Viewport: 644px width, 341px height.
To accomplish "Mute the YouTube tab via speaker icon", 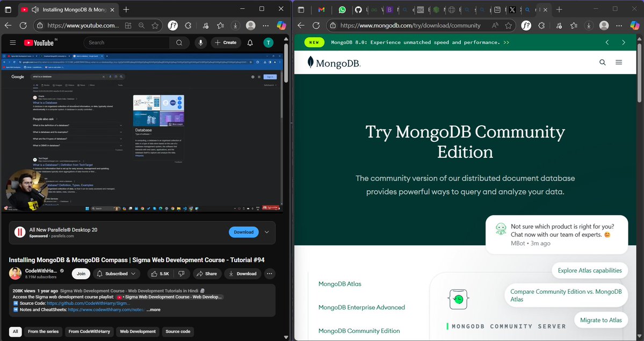I will pos(35,10).
